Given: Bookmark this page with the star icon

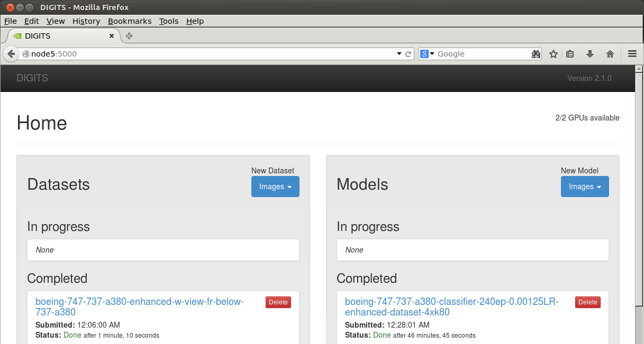Looking at the screenshot, I should (554, 54).
